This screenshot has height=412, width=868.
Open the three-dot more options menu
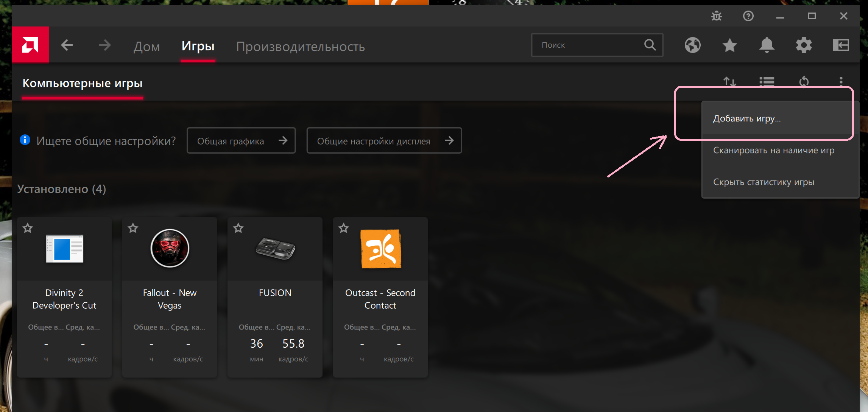[841, 81]
